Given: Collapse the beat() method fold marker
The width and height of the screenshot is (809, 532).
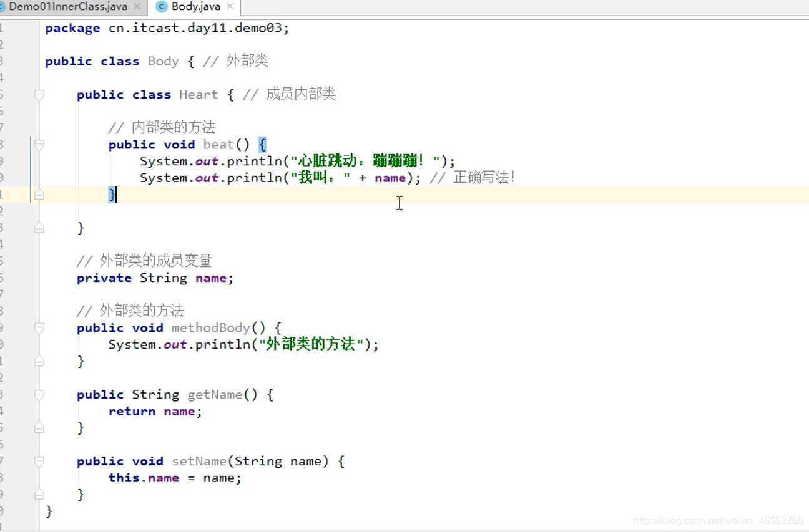Looking at the screenshot, I should (39, 145).
